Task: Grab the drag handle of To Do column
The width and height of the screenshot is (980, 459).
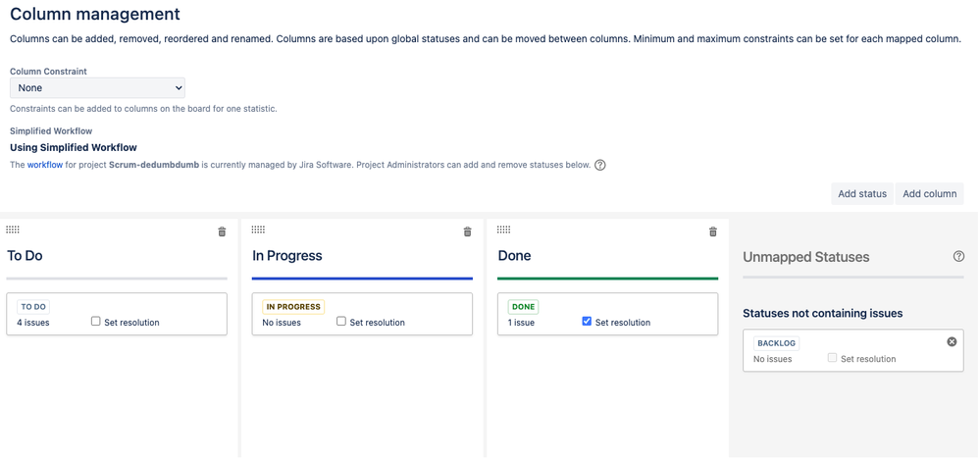Action: (13, 229)
